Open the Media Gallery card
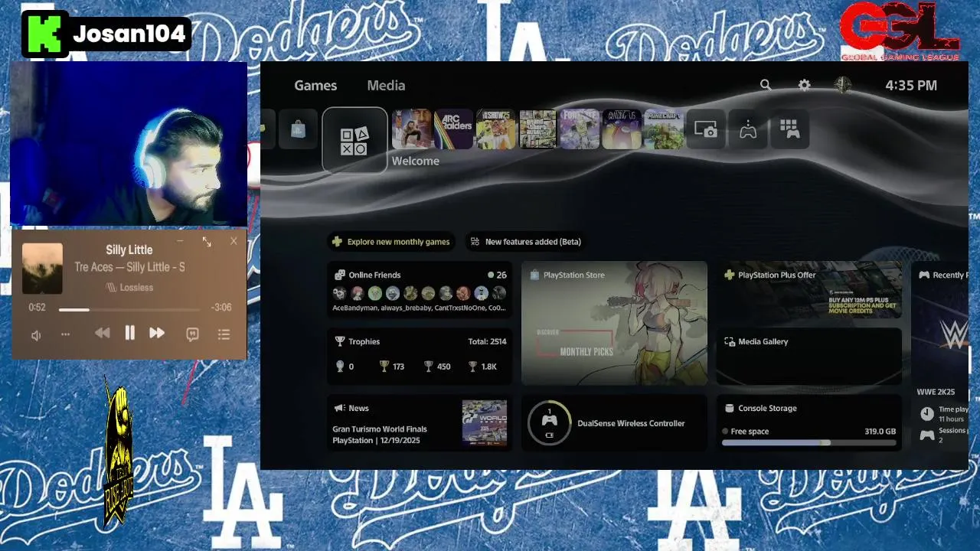Image resolution: width=980 pixels, height=551 pixels. click(808, 357)
